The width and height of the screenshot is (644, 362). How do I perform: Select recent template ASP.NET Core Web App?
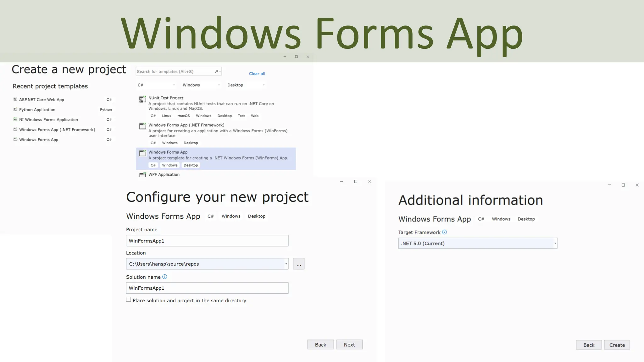click(63, 100)
